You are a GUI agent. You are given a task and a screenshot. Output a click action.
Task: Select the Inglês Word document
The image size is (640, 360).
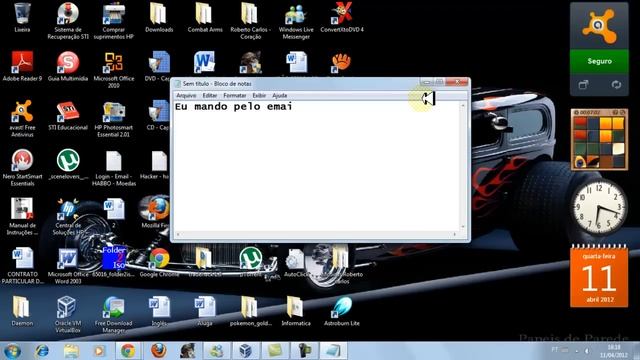click(159, 311)
